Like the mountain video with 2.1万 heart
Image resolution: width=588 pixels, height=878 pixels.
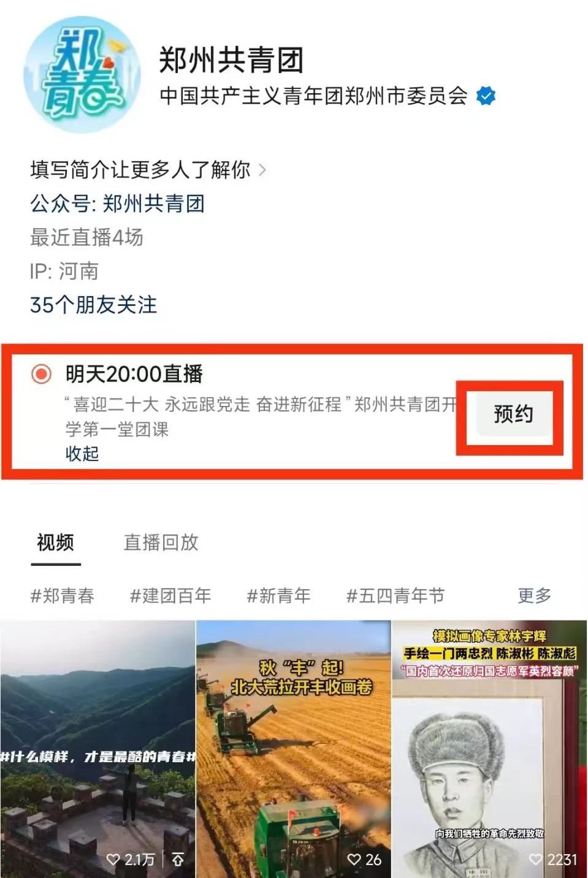[x=113, y=860]
